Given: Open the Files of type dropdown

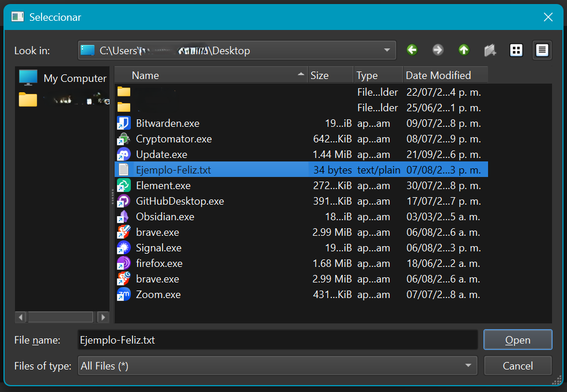Looking at the screenshot, I should point(468,365).
